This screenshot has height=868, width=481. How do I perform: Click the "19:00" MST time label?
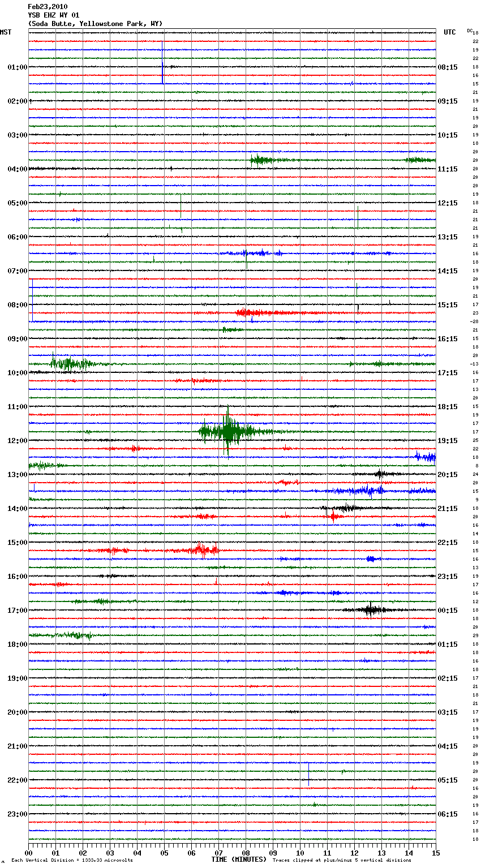pyautogui.click(x=18, y=678)
